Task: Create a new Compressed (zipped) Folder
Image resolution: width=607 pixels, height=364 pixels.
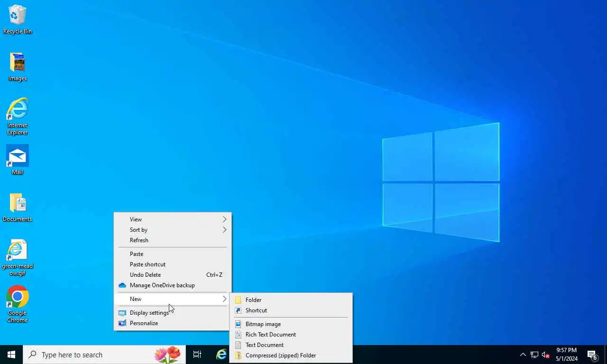Action: pos(291,355)
